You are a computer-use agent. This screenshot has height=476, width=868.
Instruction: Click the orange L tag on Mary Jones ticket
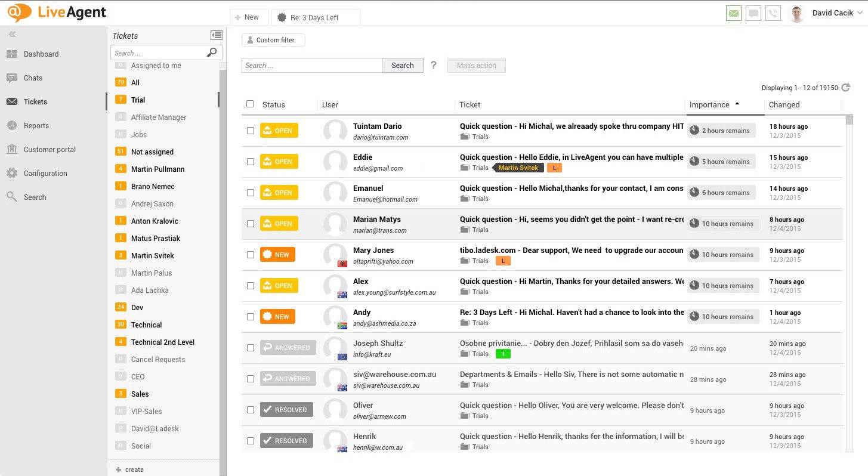(x=503, y=261)
